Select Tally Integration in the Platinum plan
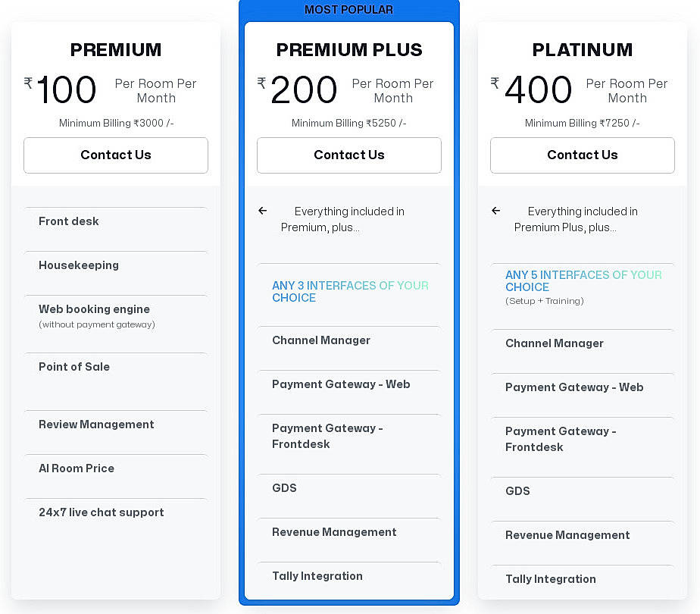 click(551, 579)
